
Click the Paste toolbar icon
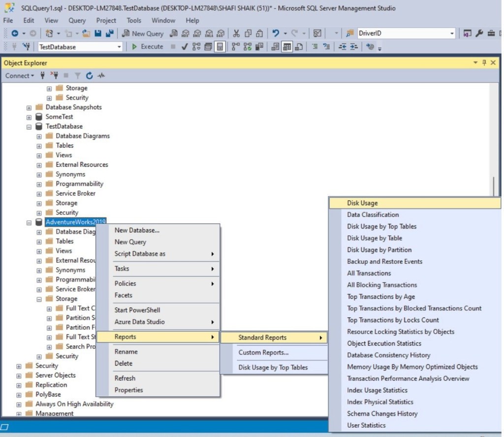[259, 33]
